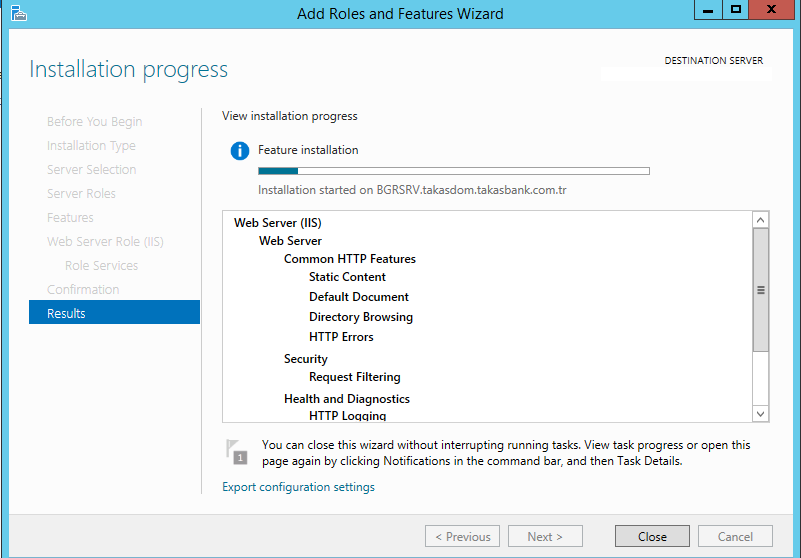Screen dimensions: 801x558
Task: Select the Features step in sidebar
Action: pyautogui.click(x=70, y=217)
